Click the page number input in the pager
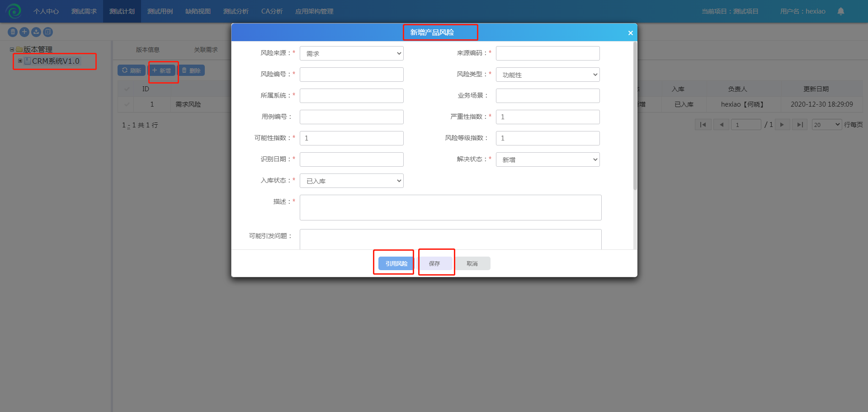 click(x=746, y=125)
